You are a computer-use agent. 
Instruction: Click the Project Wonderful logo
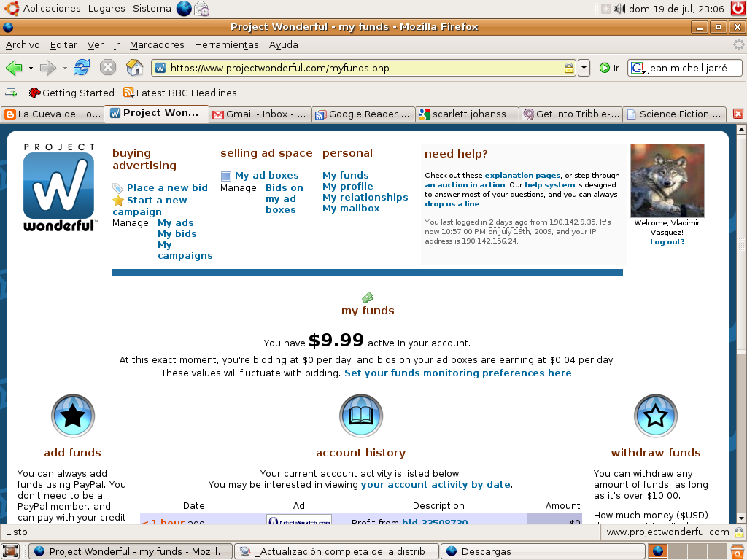click(59, 187)
